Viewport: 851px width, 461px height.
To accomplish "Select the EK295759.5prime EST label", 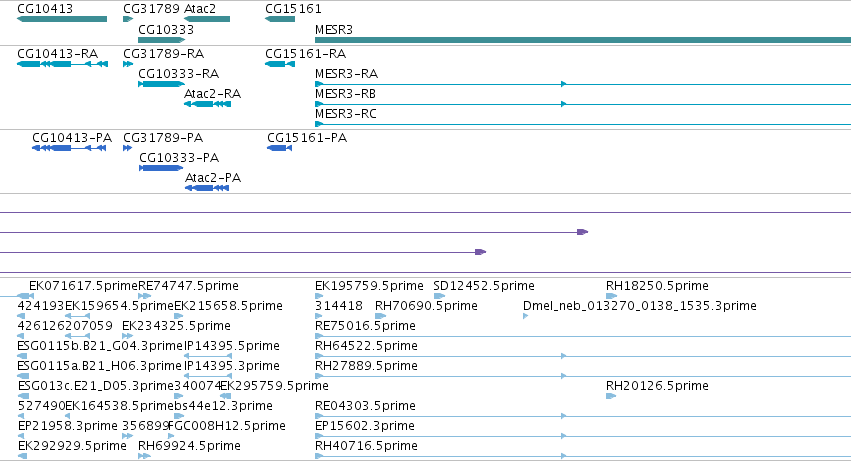I will pyautogui.click(x=274, y=386).
